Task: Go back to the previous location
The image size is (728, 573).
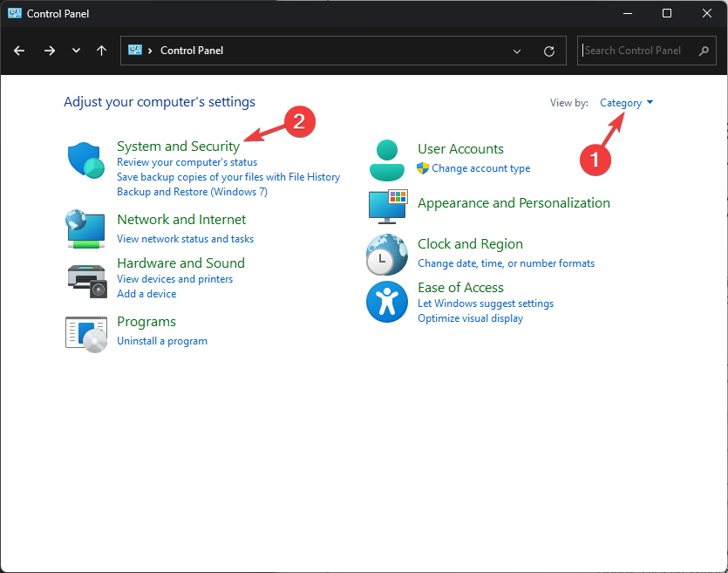Action: (19, 51)
